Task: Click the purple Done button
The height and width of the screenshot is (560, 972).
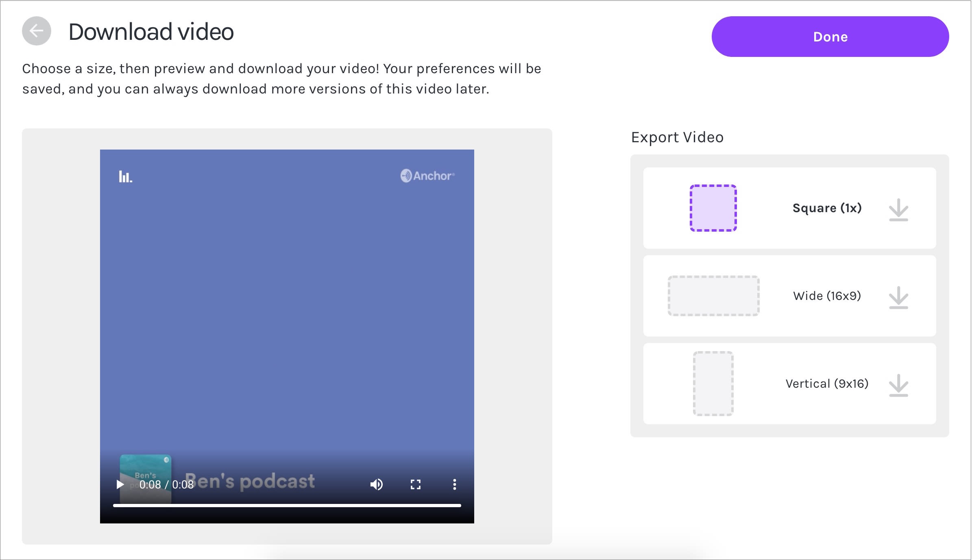Action: (830, 37)
